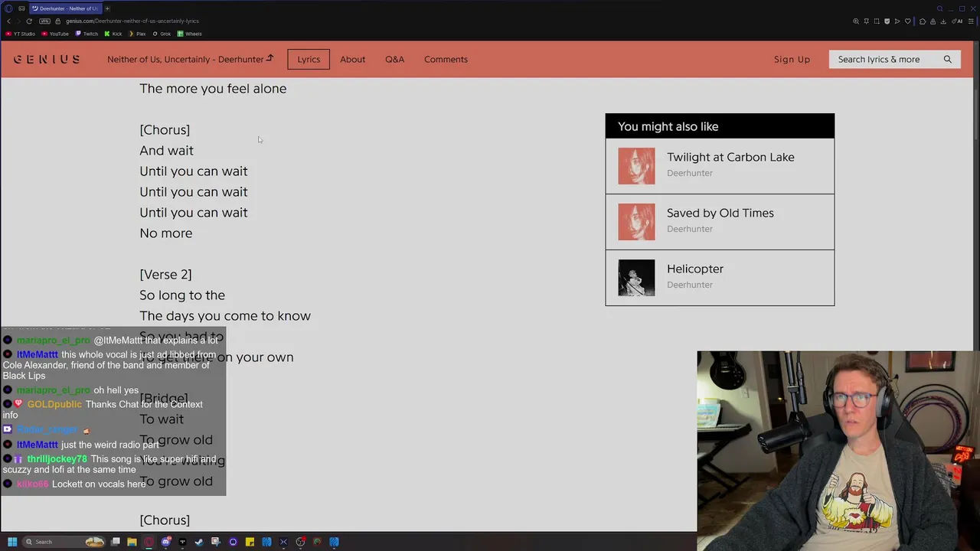Open the extensions cube icon
The width and height of the screenshot is (980, 551).
click(923, 21)
